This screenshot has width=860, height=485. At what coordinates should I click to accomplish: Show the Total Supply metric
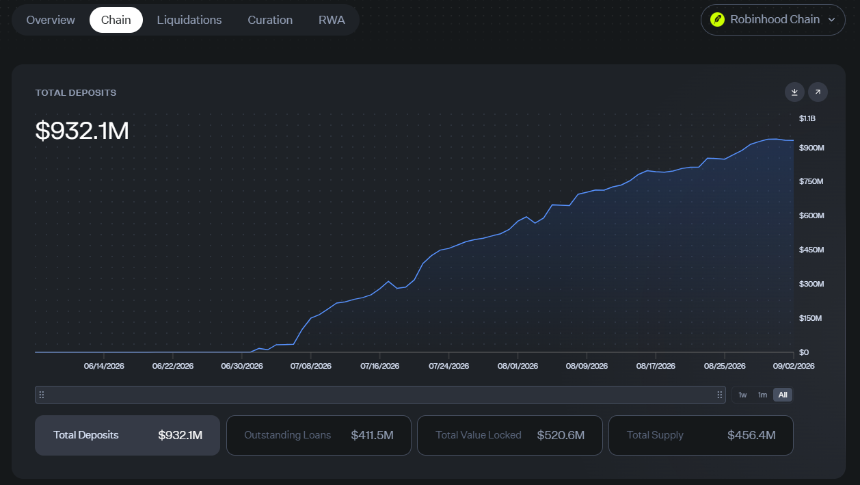(x=701, y=435)
